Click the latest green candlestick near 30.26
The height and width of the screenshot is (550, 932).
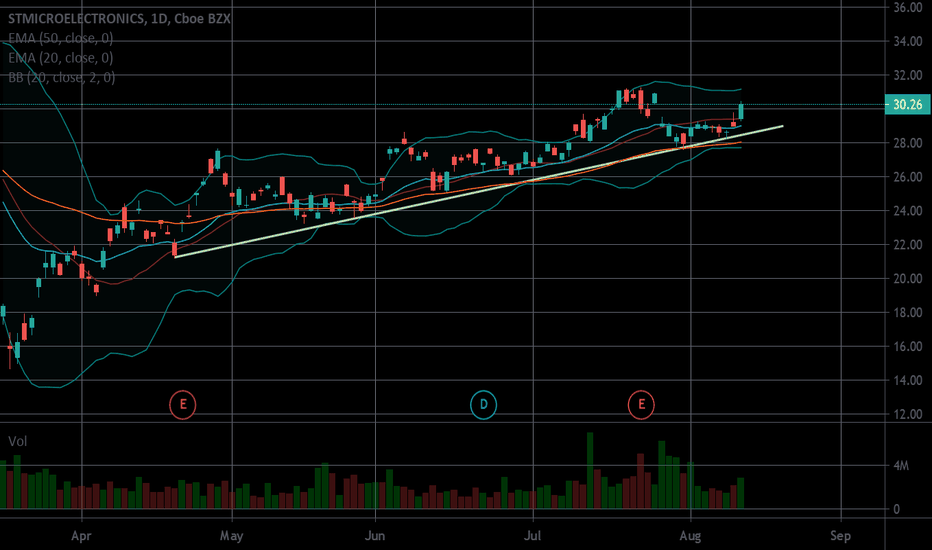click(x=741, y=111)
